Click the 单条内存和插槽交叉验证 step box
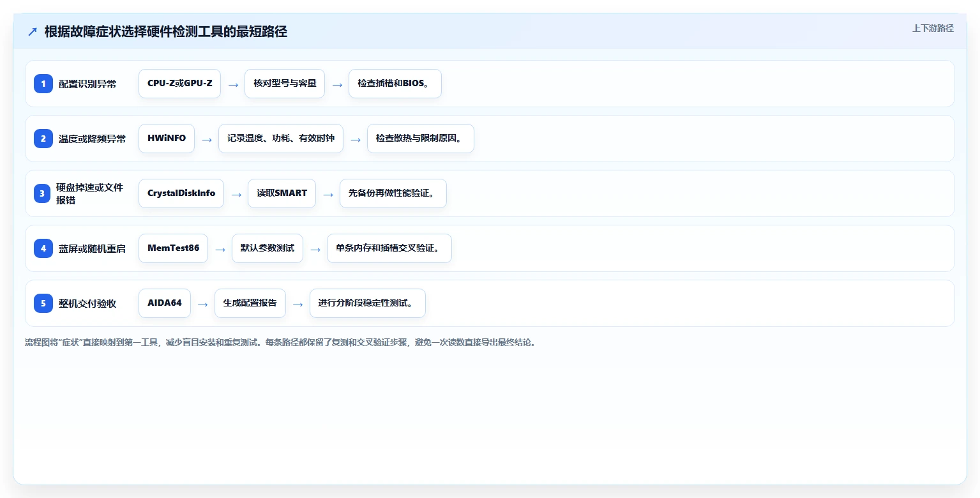The height and width of the screenshot is (498, 980). [x=389, y=248]
